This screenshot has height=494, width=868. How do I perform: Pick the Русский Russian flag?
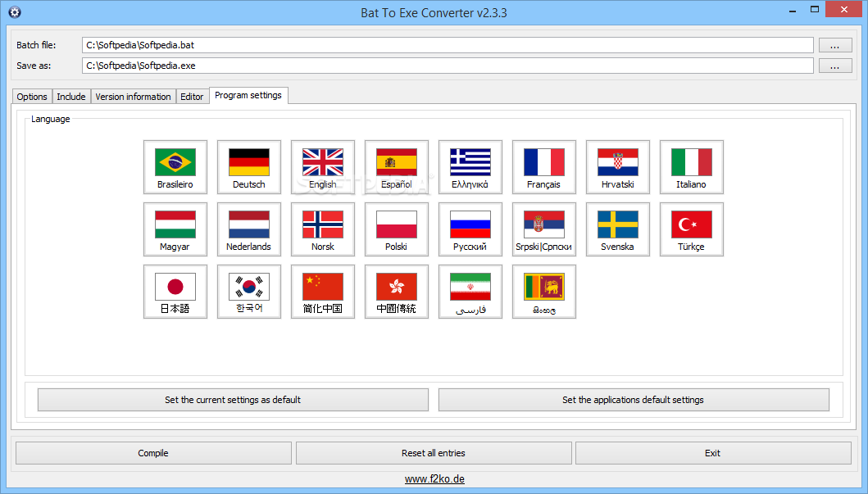[x=470, y=229]
